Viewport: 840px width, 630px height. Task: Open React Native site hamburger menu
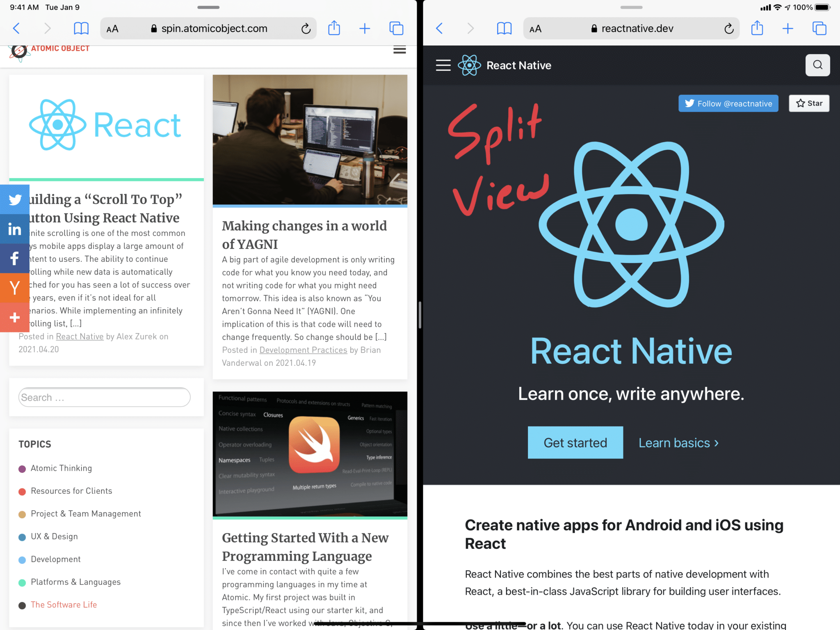pos(443,65)
